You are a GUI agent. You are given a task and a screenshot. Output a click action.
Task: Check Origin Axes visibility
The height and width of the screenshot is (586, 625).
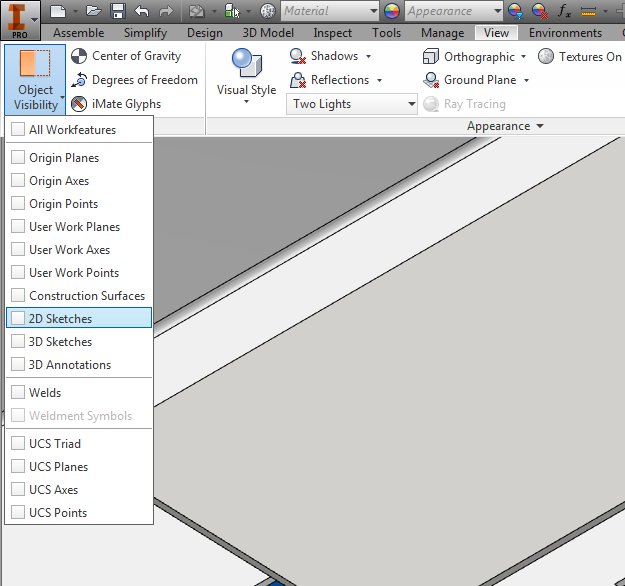pos(18,180)
